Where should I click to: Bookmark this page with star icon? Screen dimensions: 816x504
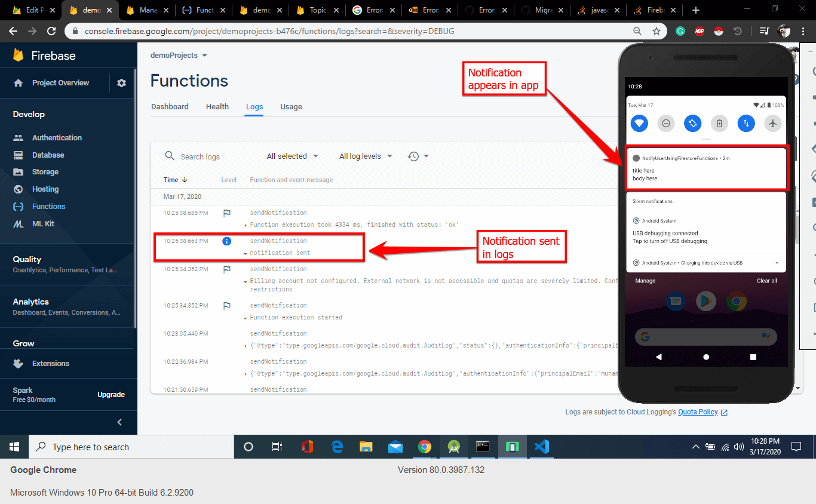click(657, 31)
